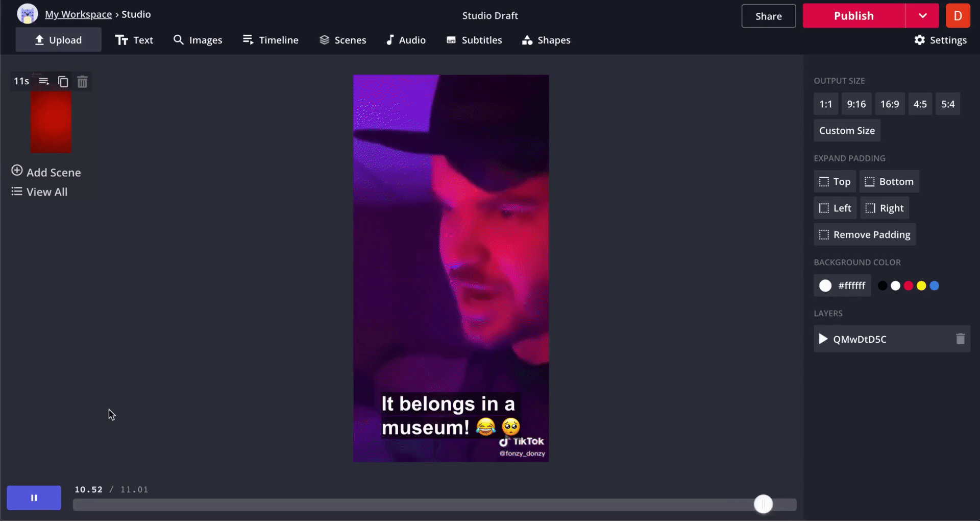The width and height of the screenshot is (980, 522).
Task: Choose the small white background swatch
Action: [895, 286]
